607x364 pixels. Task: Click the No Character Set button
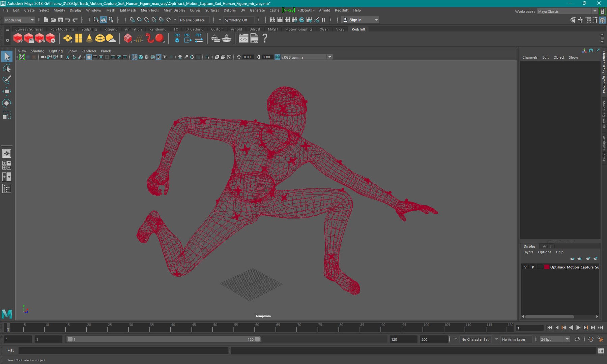(x=475, y=339)
